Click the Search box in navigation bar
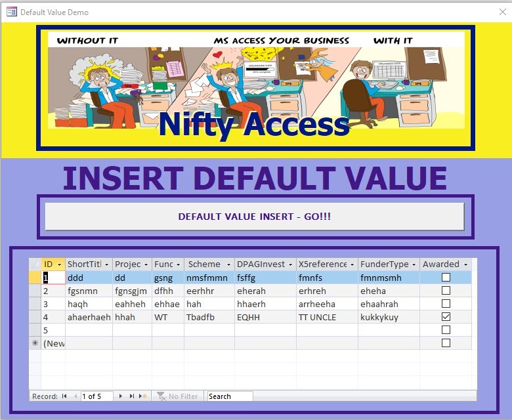Image resolution: width=512 pixels, height=420 pixels. (x=230, y=396)
